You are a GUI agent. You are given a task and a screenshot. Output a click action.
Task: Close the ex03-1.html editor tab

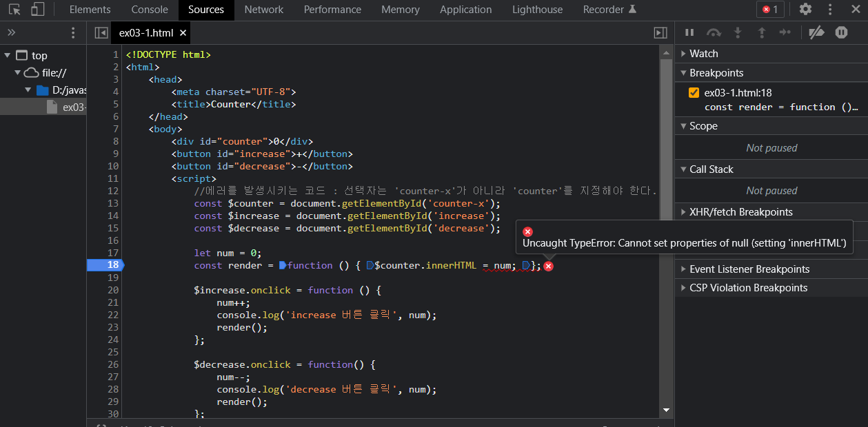[183, 32]
